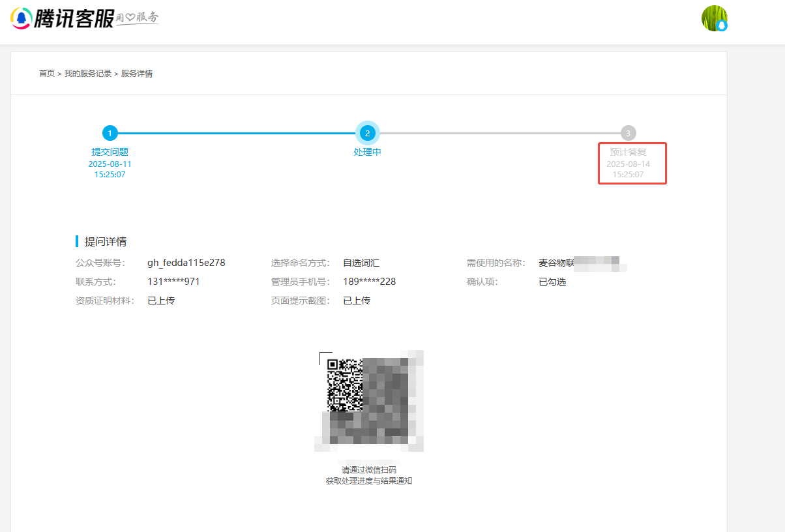Click the 麦谷物联 name value
The image size is (785, 532).
click(x=557, y=263)
